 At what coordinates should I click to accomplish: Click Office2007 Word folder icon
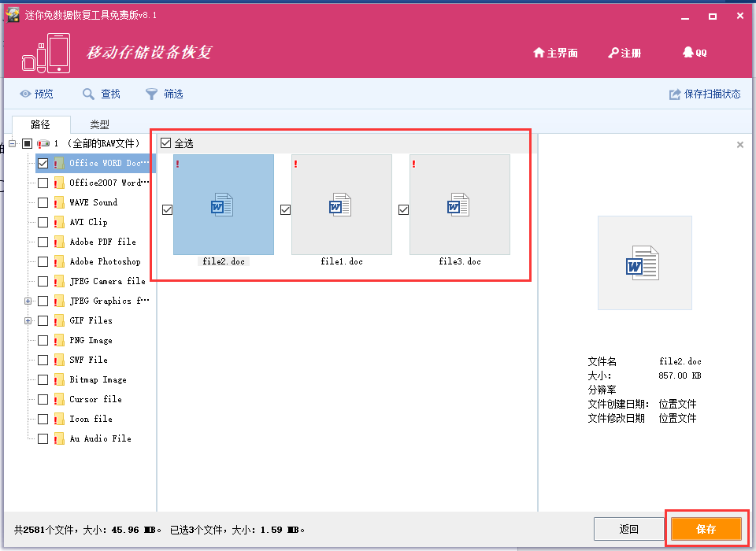pos(59,183)
